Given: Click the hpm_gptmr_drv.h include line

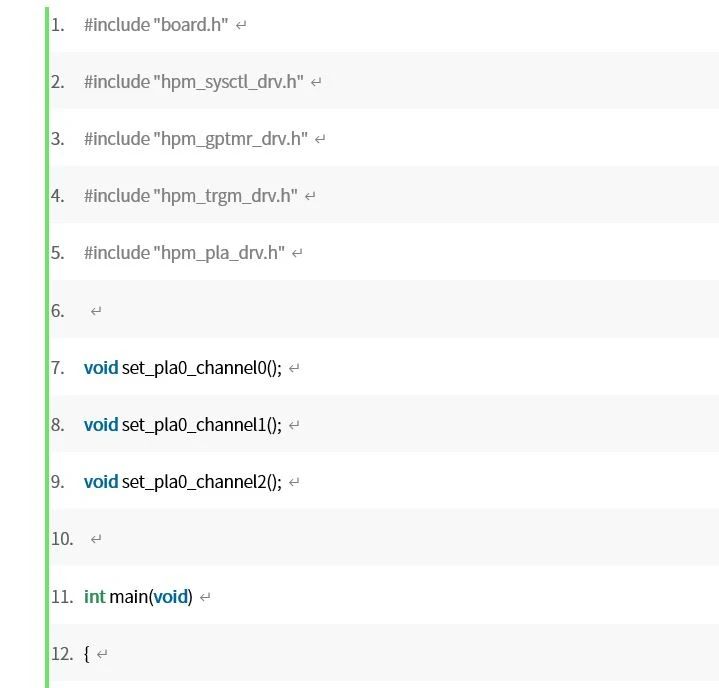Looking at the screenshot, I should [196, 139].
